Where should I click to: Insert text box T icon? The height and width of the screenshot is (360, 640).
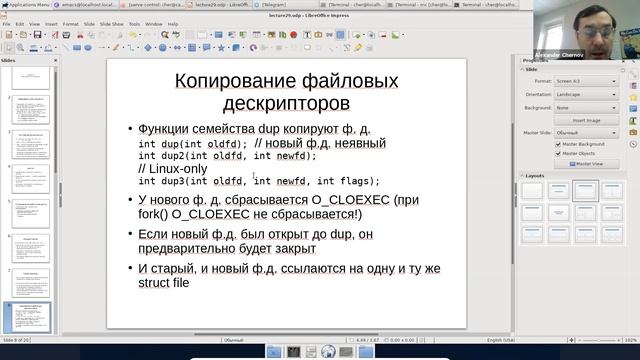click(307, 35)
